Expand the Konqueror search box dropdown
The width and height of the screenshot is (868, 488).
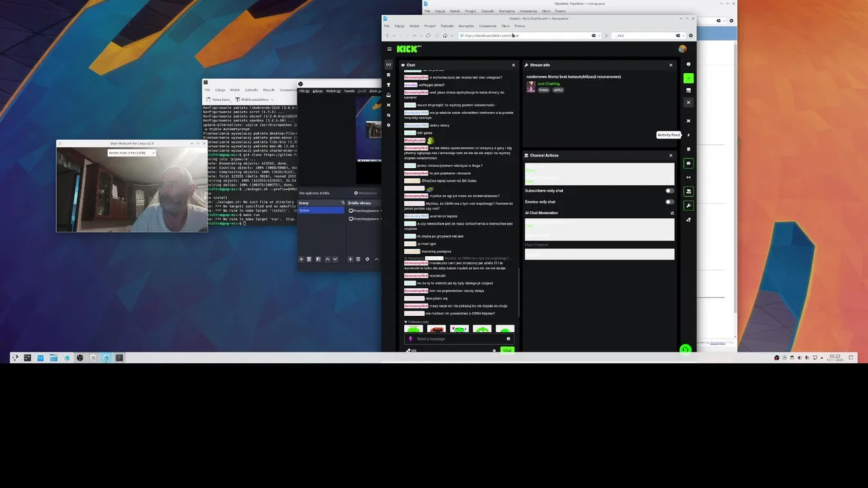[x=682, y=35]
